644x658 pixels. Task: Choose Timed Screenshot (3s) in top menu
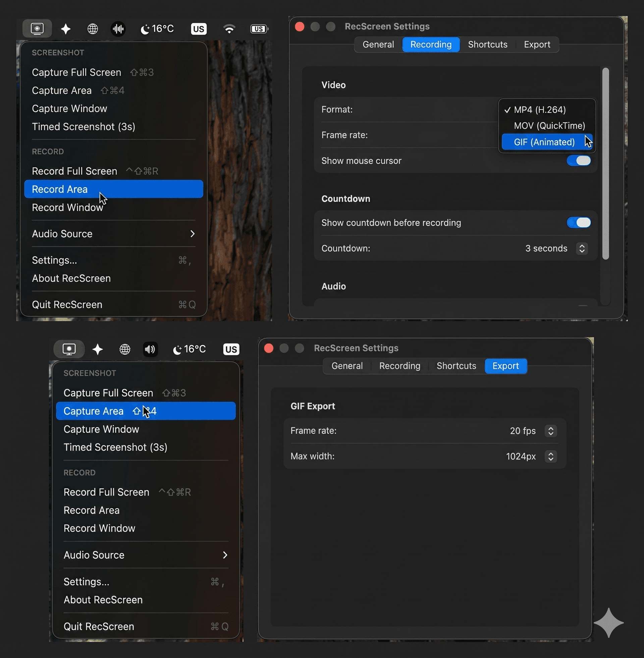[114, 127]
